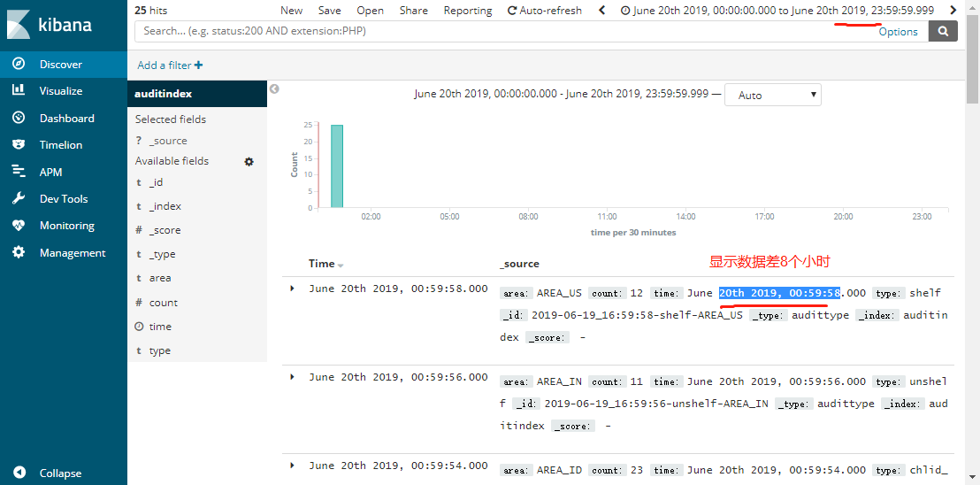
Task: Click the plus icon to add a filter
Action: [199, 65]
